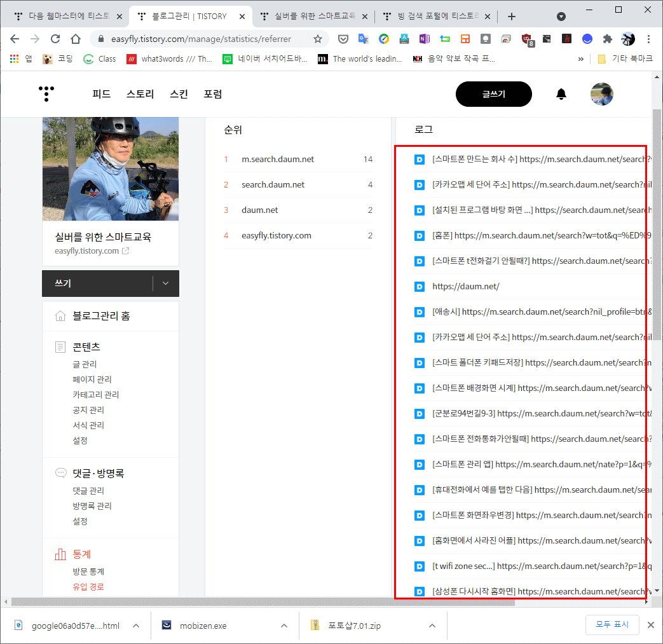Open 방명록 관리
The width and height of the screenshot is (663, 644).
tap(92, 506)
